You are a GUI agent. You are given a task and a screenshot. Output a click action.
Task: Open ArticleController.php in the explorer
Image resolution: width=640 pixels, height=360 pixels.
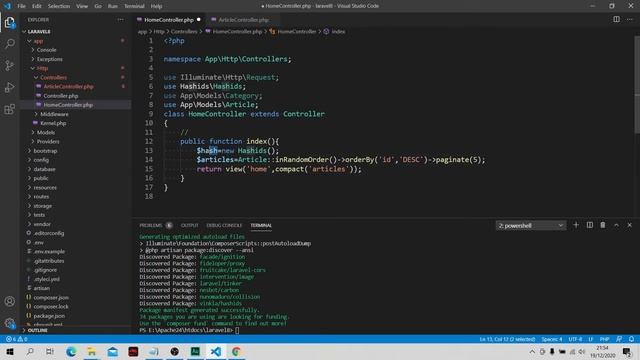(68, 87)
